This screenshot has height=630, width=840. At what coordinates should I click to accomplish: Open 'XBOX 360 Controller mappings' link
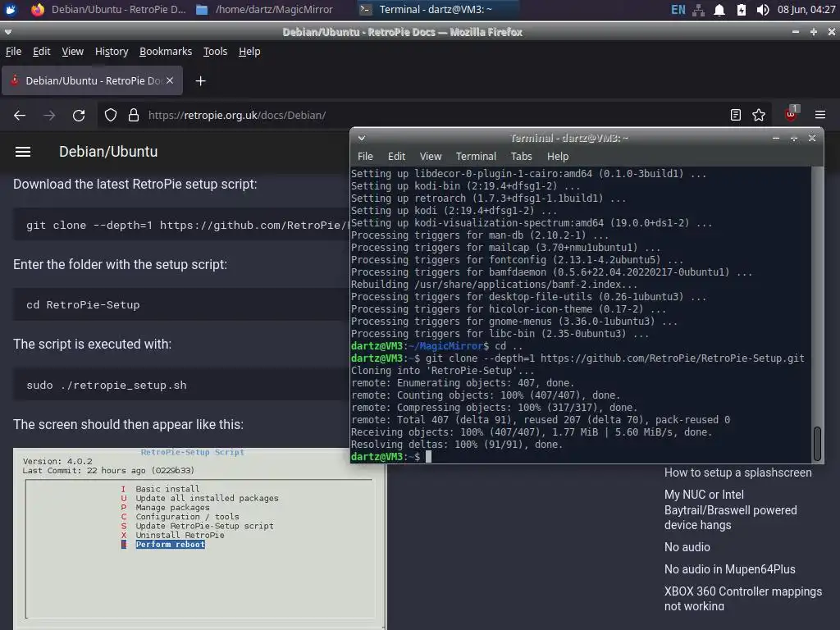pyautogui.click(x=742, y=598)
